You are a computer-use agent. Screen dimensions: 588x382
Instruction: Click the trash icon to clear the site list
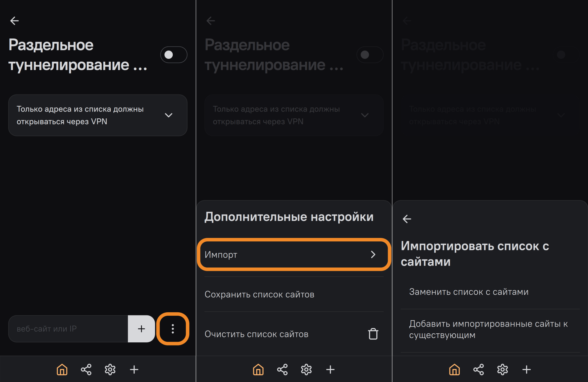pos(373,334)
